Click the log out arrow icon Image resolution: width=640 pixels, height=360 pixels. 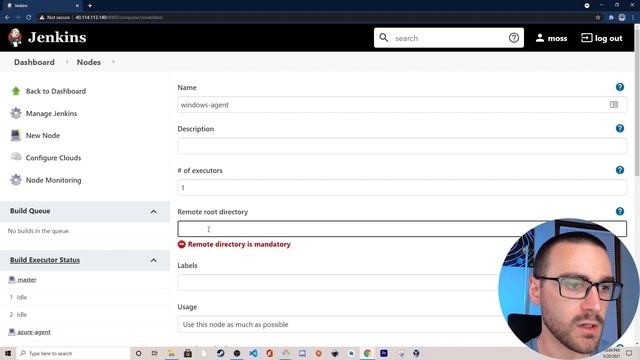586,38
